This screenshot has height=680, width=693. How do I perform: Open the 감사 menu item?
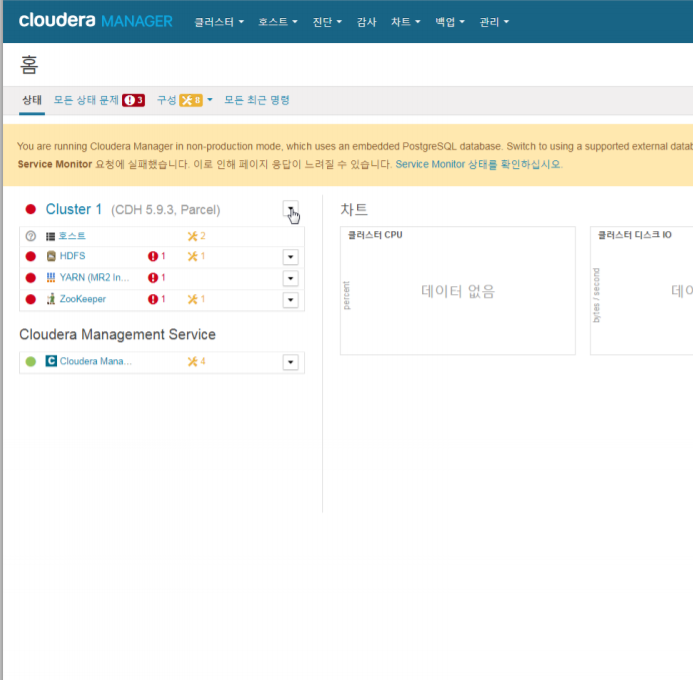(x=366, y=22)
